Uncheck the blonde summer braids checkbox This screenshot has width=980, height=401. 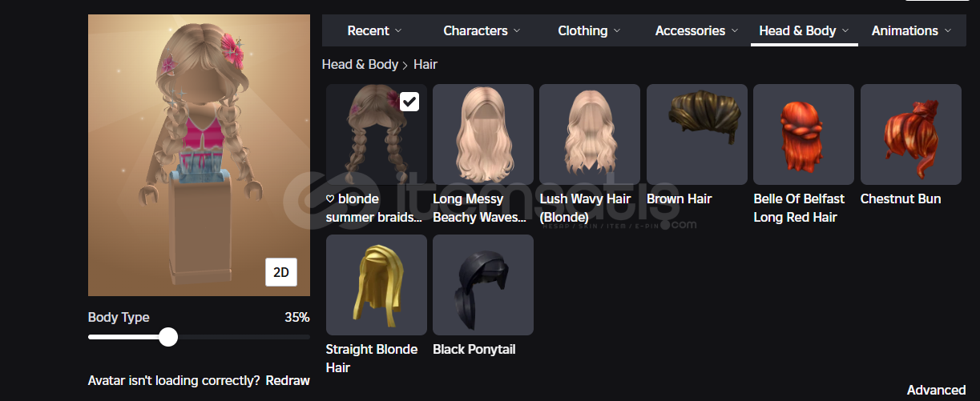pyautogui.click(x=409, y=102)
